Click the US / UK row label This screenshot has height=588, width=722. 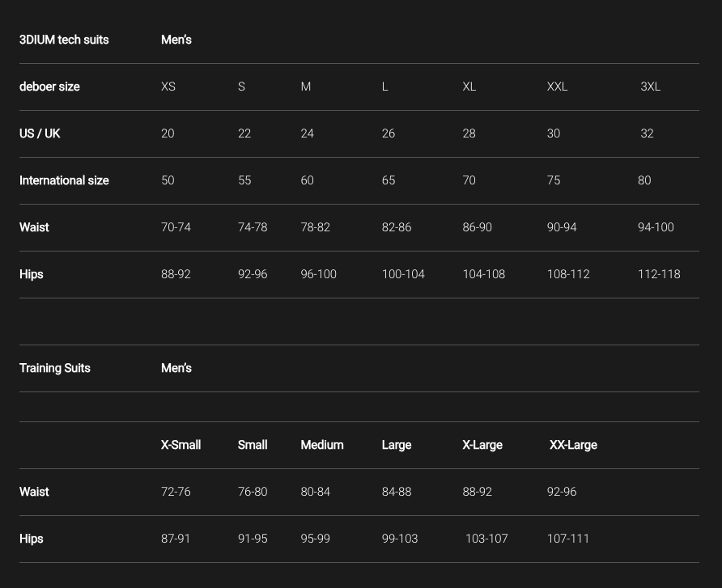click(40, 133)
